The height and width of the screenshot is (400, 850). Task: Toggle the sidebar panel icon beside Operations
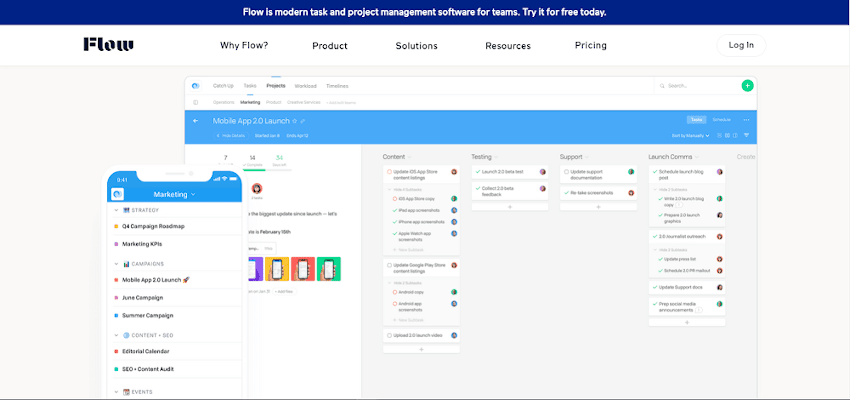[196, 102]
